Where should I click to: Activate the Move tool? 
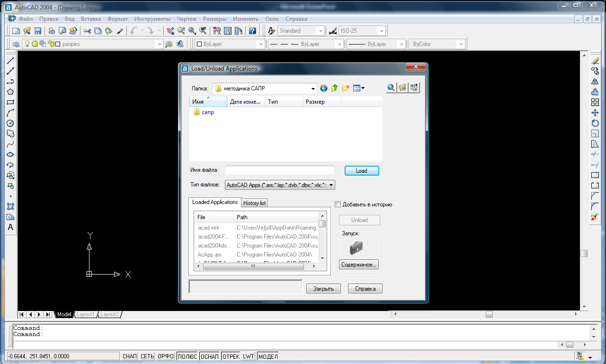[595, 113]
